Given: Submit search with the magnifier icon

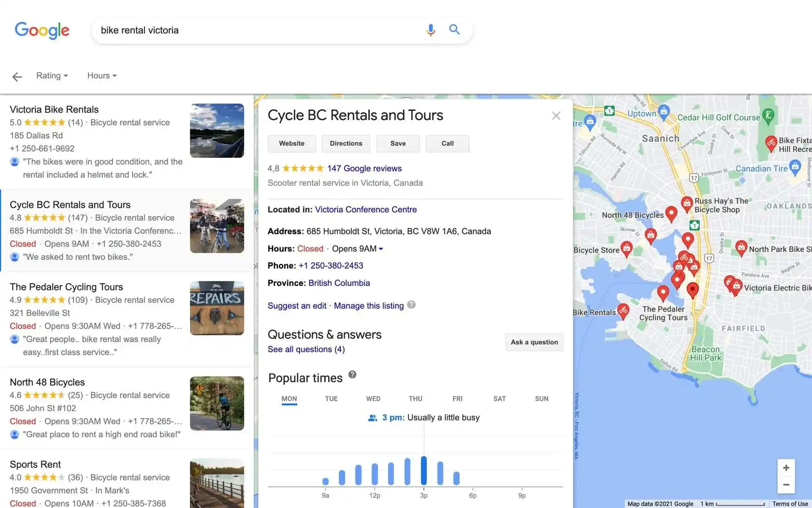Looking at the screenshot, I should (x=454, y=30).
